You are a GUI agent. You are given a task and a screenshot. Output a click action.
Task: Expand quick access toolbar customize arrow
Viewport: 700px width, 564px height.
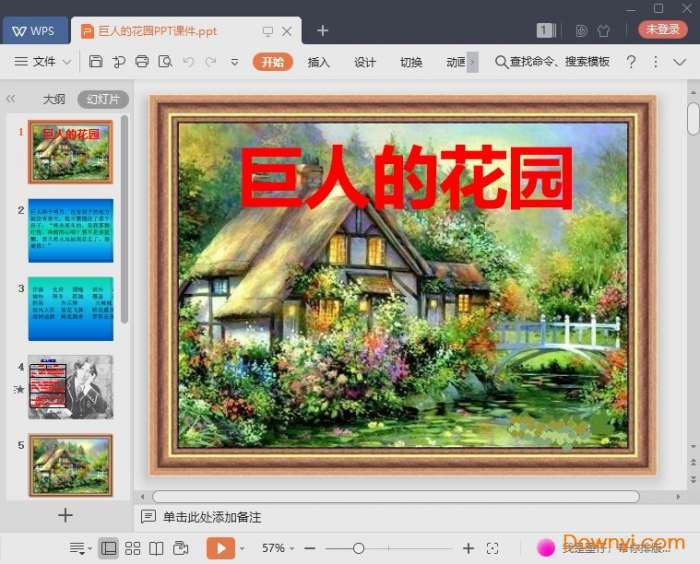click(x=234, y=62)
